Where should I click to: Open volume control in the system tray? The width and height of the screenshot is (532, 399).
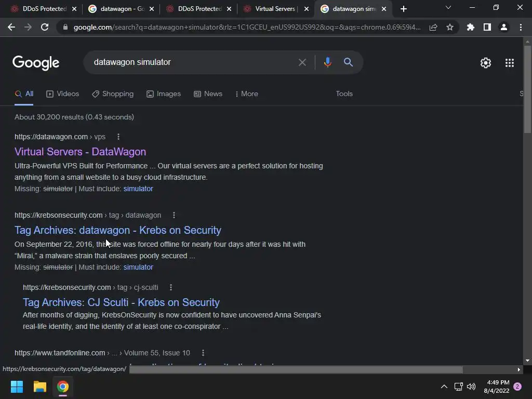(471, 387)
